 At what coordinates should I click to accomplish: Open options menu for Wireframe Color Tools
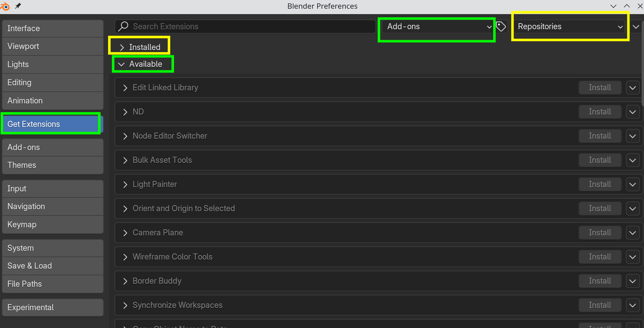[633, 257]
